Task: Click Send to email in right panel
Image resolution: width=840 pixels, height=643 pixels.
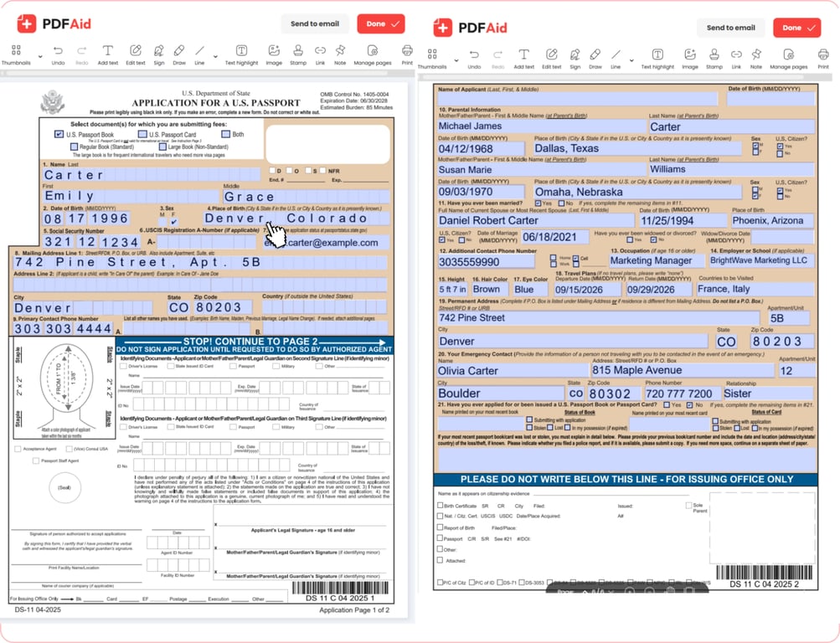Action: pyautogui.click(x=731, y=28)
